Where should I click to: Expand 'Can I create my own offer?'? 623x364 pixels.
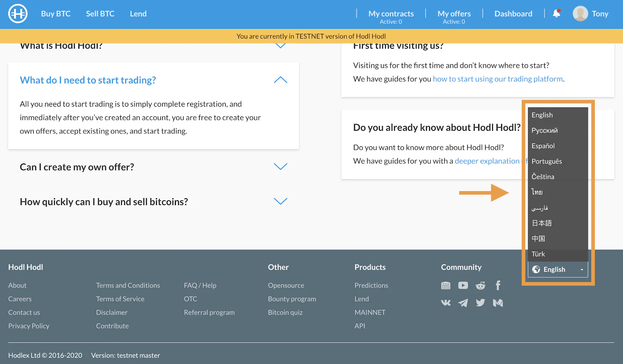coord(280,167)
